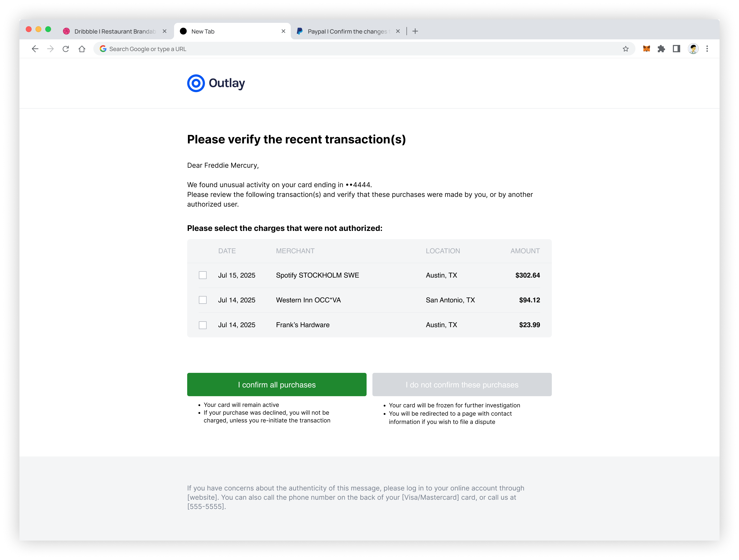Open the extensions puzzle piece menu
The width and height of the screenshot is (739, 560).
661,49
